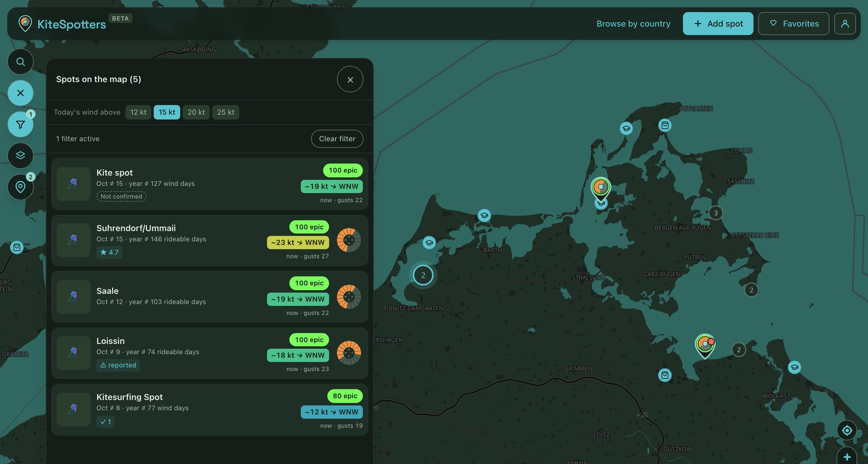Locate me using the crosshair map button
868x464 pixels.
click(x=847, y=430)
